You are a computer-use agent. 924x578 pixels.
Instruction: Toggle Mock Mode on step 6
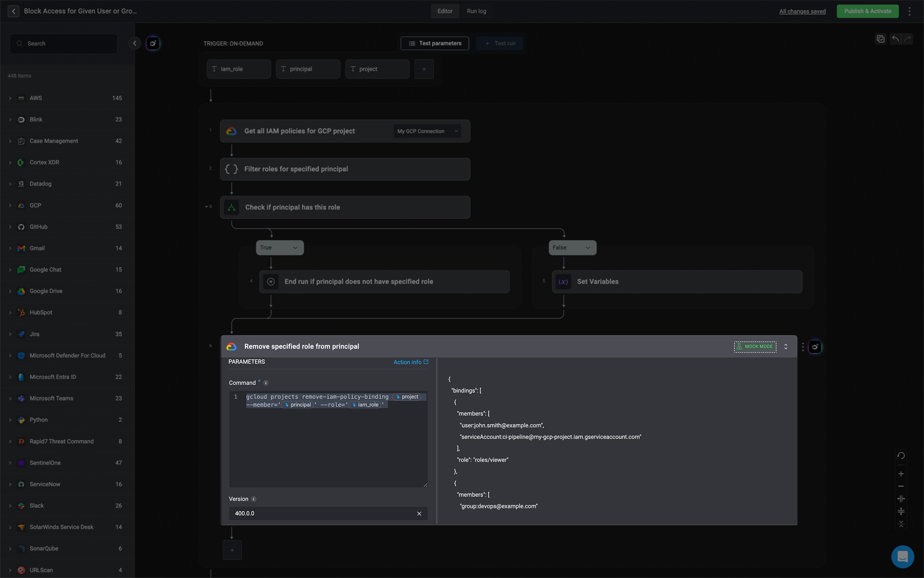tap(755, 347)
